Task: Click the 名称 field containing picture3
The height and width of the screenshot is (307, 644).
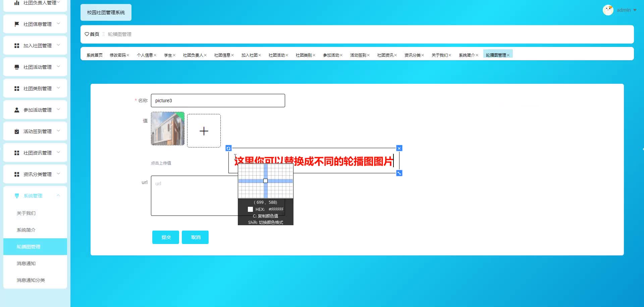Action: (x=218, y=101)
